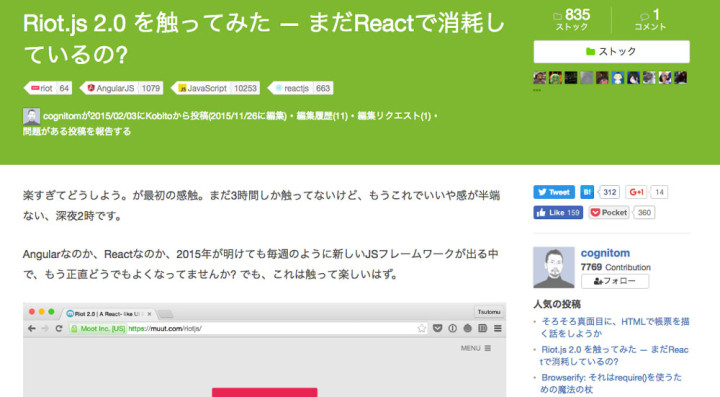This screenshot has width=720, height=397.
Task: Click the first stocker avatar thumbnail
Action: (x=540, y=78)
